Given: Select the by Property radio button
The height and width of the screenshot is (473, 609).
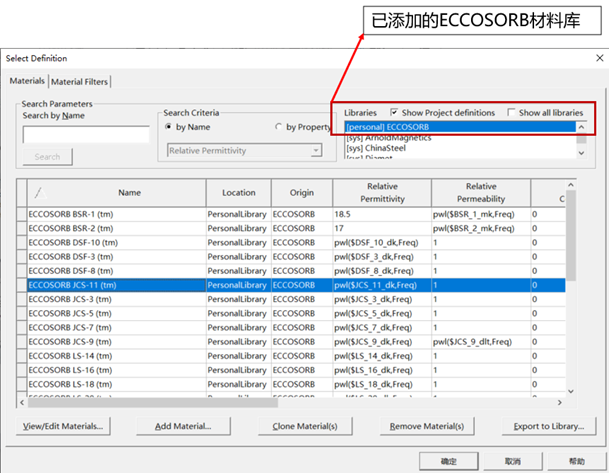Looking at the screenshot, I should [x=278, y=127].
